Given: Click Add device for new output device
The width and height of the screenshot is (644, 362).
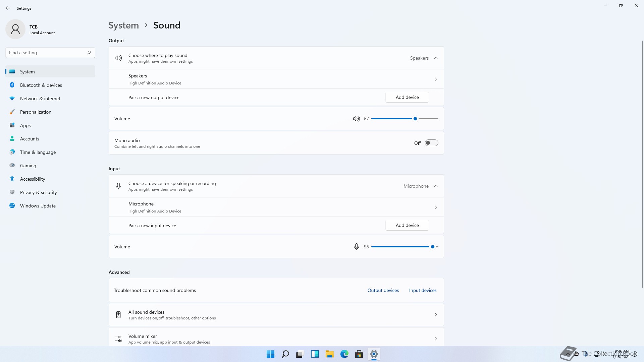Looking at the screenshot, I should click(x=407, y=97).
